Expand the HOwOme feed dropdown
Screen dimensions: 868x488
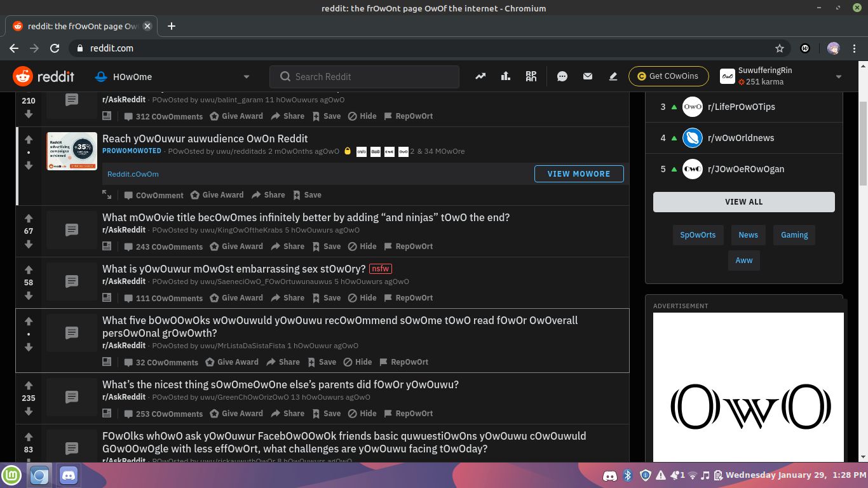point(247,76)
